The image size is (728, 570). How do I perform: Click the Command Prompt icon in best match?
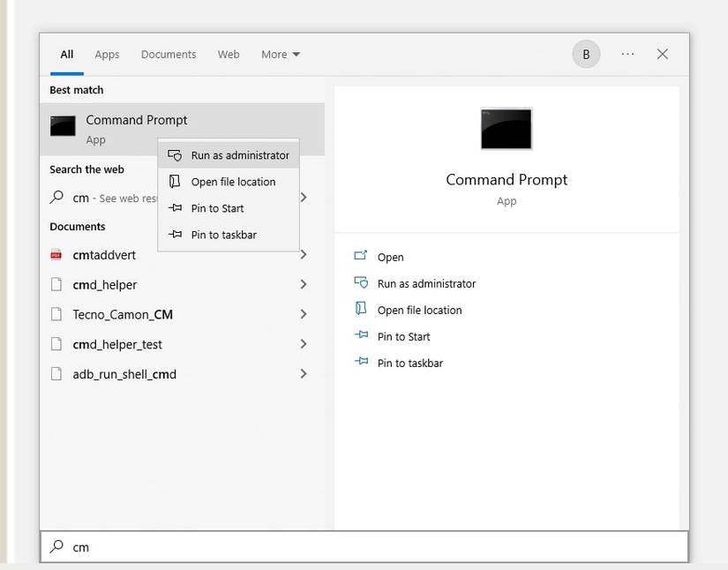click(63, 126)
